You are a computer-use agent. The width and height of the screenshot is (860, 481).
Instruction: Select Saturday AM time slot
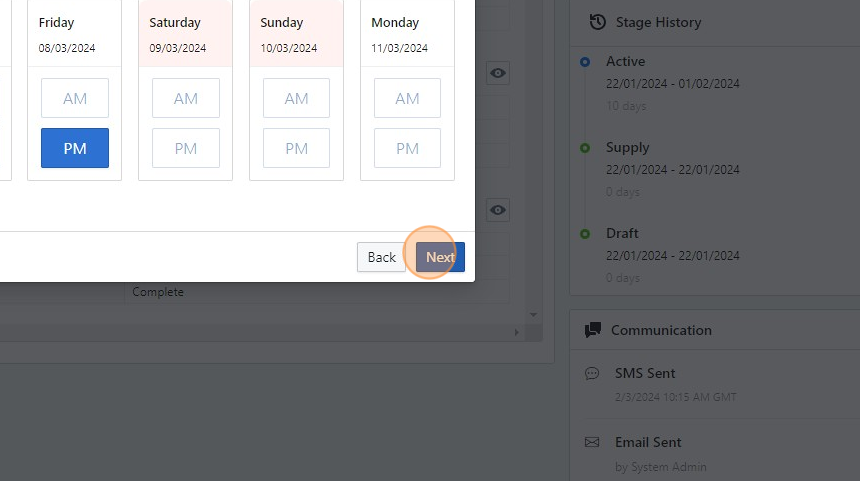pyautogui.click(x=186, y=98)
